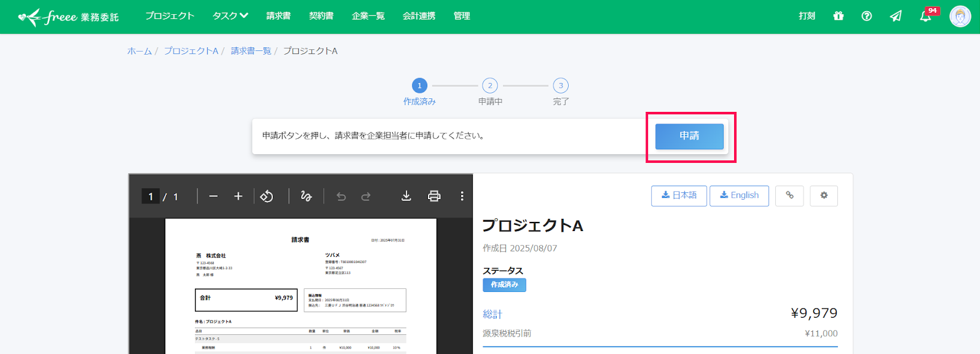Go to プロジェクトA breadcrumb link

pos(191,51)
